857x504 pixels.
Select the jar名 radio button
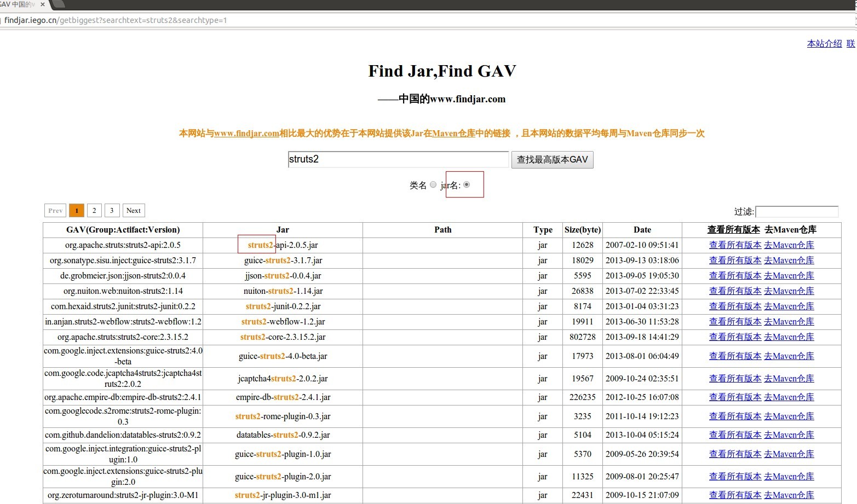466,184
